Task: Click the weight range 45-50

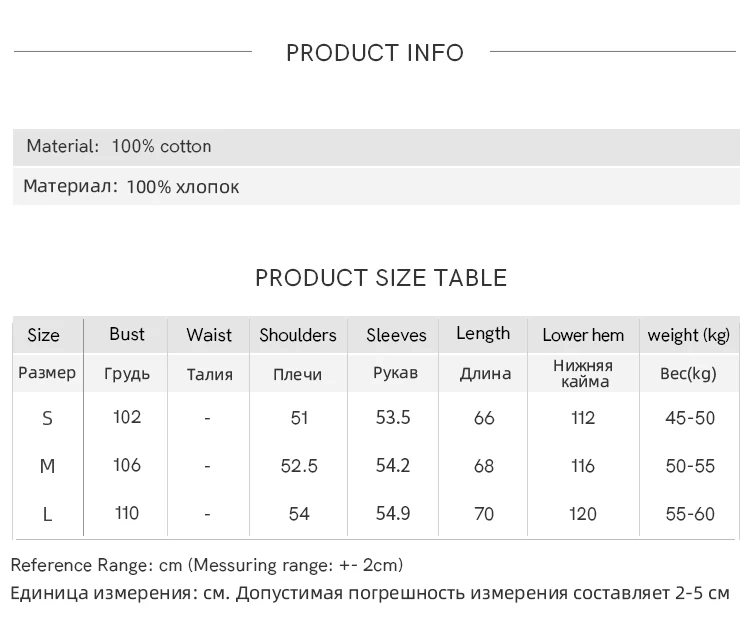Action: (x=690, y=418)
